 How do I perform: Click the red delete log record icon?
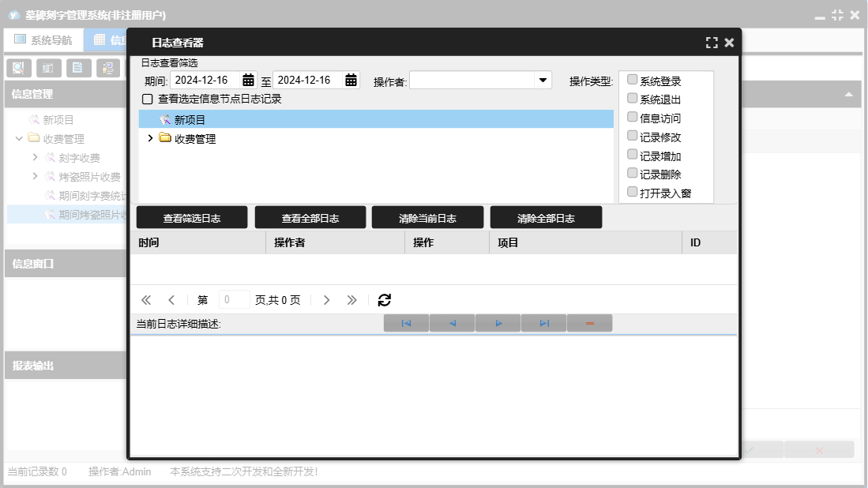coord(589,323)
